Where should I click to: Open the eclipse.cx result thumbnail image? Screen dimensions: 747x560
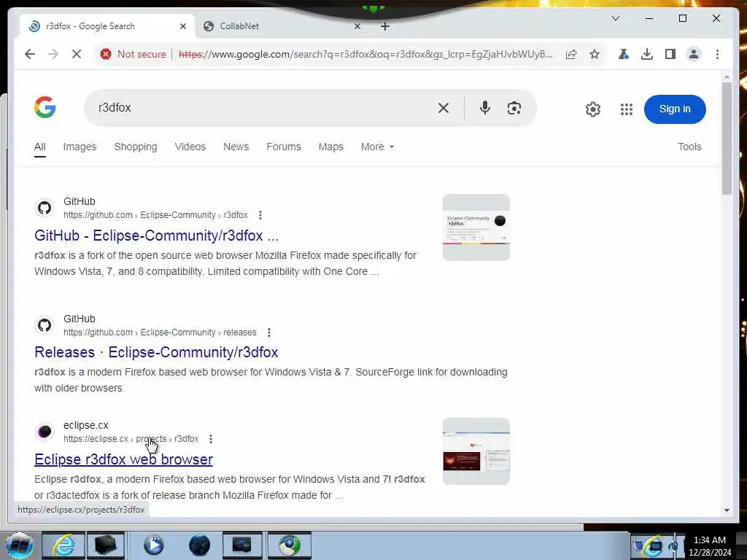tap(476, 451)
